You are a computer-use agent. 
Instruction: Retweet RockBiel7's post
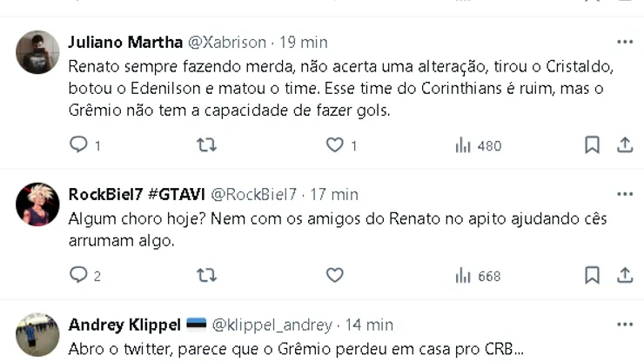[x=206, y=276]
